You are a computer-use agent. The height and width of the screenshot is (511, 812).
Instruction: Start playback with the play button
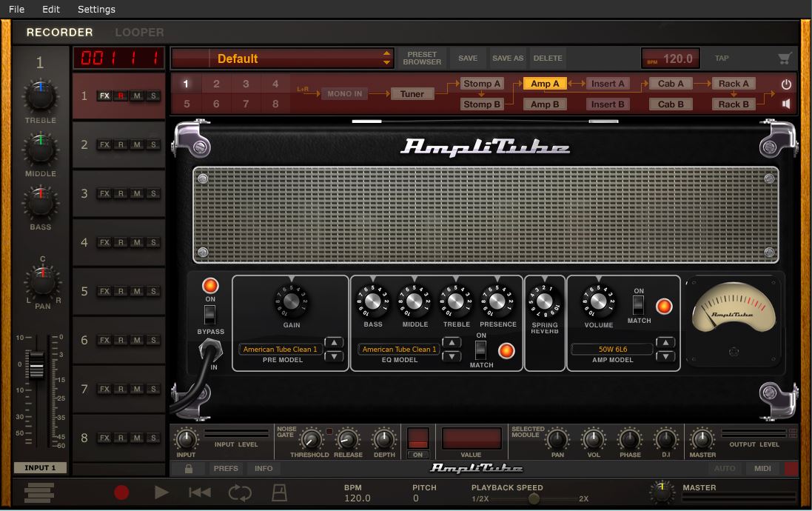pos(161,492)
